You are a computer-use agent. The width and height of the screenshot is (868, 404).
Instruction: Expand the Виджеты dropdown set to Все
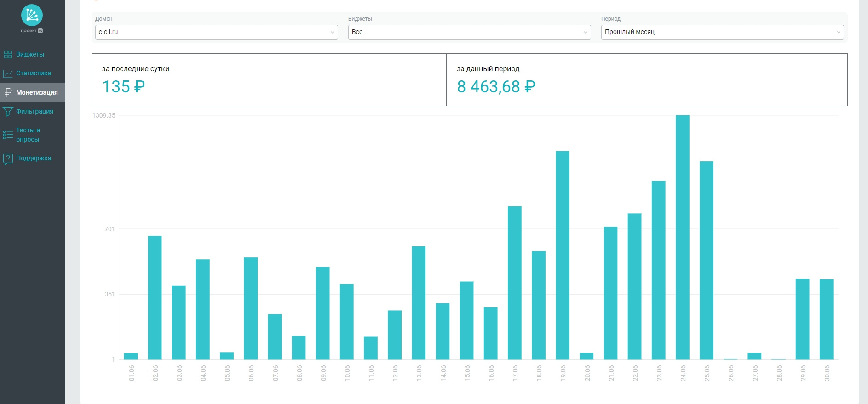469,32
